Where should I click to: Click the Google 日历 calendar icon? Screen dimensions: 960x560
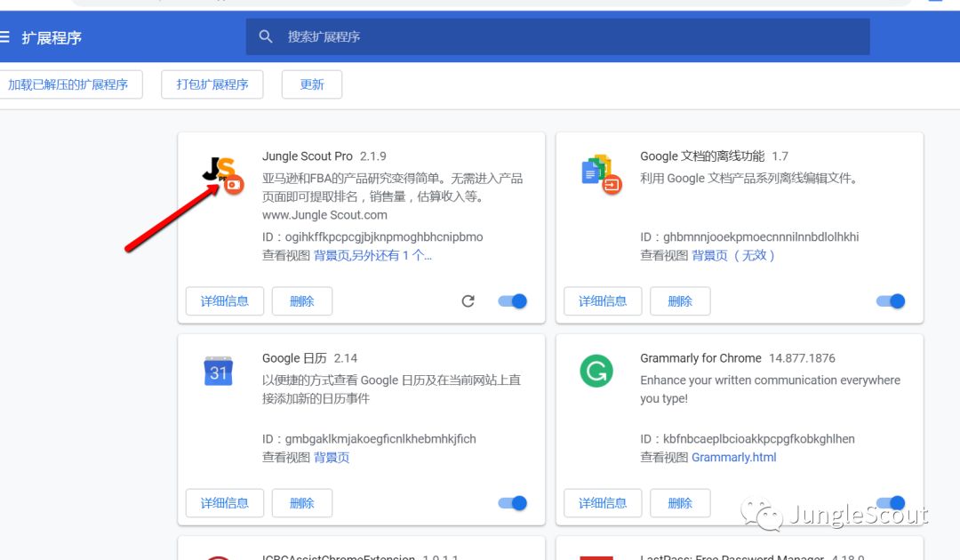click(219, 372)
